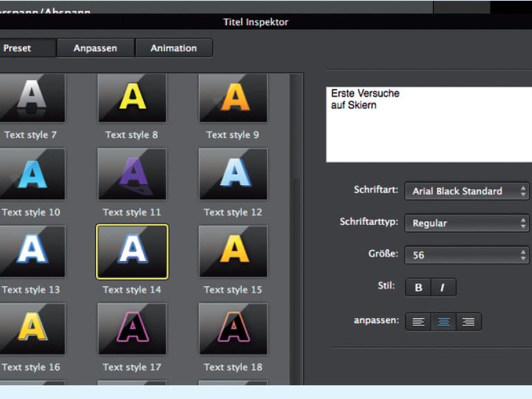Align text left
Screen dimensions: 532x399
click(418, 322)
